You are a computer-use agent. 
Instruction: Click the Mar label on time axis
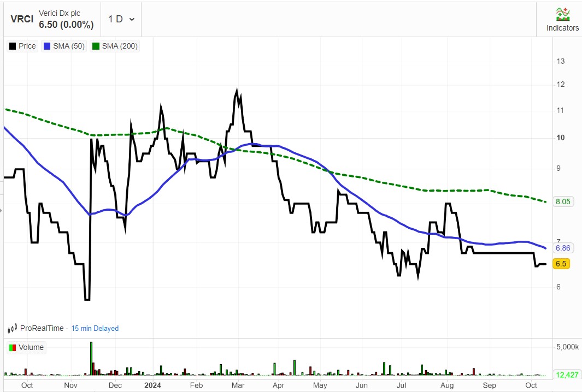238,385
